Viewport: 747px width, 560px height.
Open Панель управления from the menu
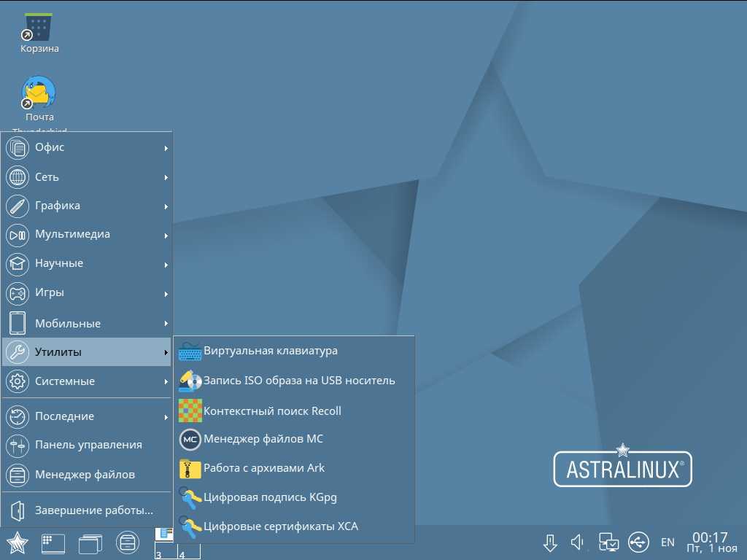(88, 445)
